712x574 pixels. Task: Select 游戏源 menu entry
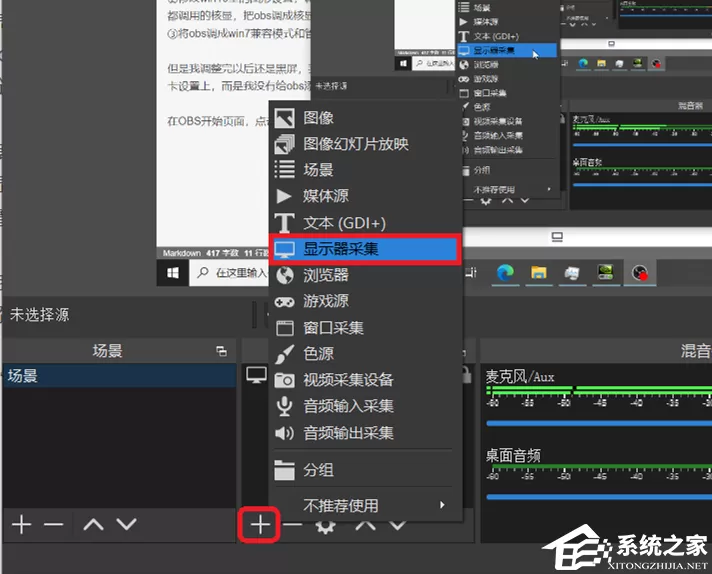pos(366,301)
